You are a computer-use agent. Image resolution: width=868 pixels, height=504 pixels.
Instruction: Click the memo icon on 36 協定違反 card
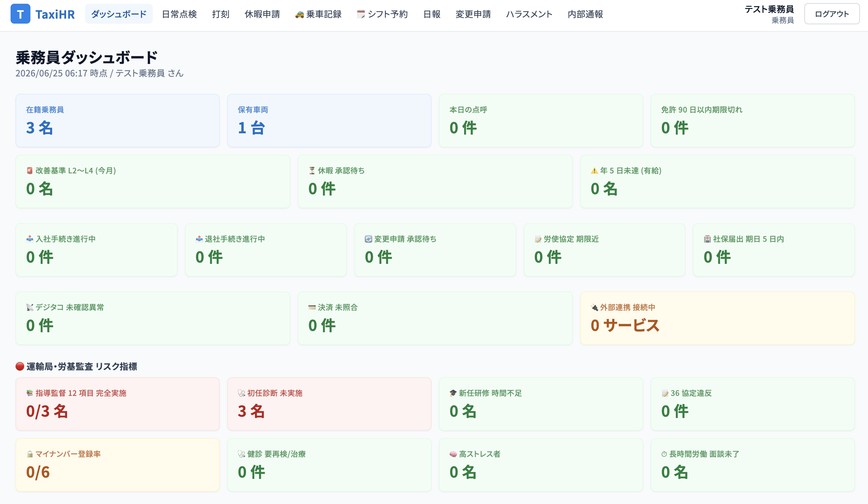click(x=665, y=393)
